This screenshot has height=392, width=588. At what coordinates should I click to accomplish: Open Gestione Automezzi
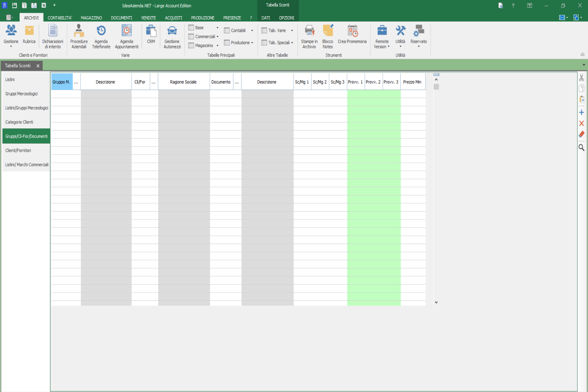(172, 36)
